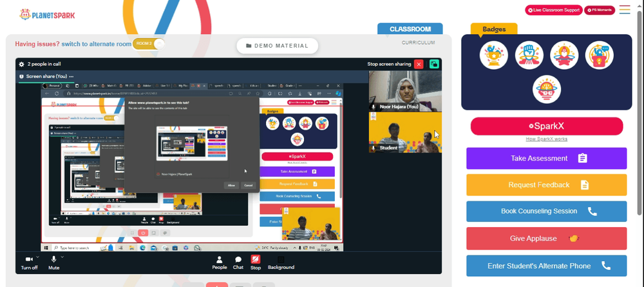Screen dimensions: 644x287
Task: Open the hamburger menu at top right
Action: pyautogui.click(x=625, y=10)
